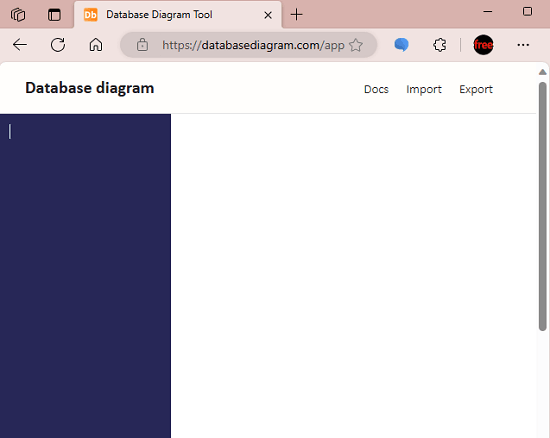550x438 pixels.
Task: Open the red 'free' profile avatar
Action: point(483,45)
